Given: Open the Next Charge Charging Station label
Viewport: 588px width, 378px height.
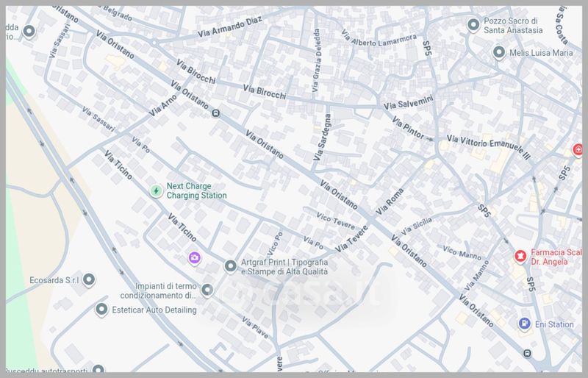Looking at the screenshot, I should (x=196, y=191).
